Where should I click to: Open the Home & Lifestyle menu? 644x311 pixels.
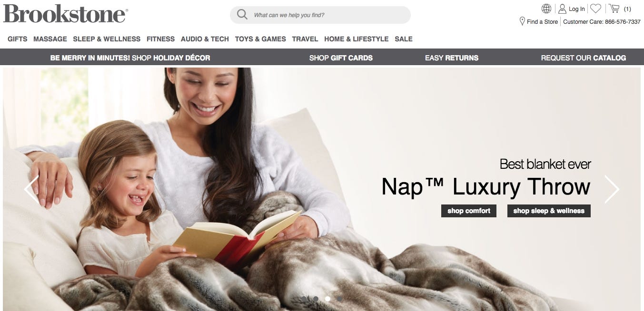[356, 39]
